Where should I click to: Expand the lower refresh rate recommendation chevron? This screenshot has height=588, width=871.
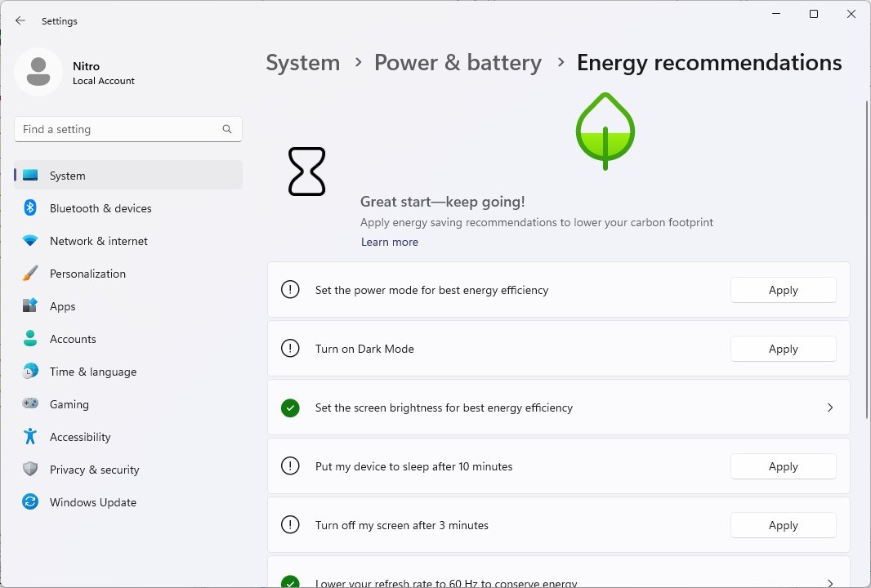[x=830, y=583]
